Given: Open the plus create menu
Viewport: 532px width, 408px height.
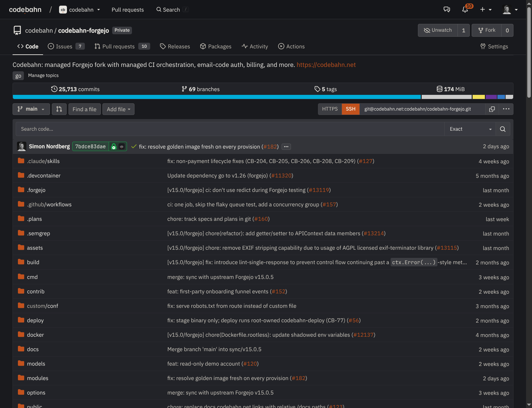Looking at the screenshot, I should (485, 9).
